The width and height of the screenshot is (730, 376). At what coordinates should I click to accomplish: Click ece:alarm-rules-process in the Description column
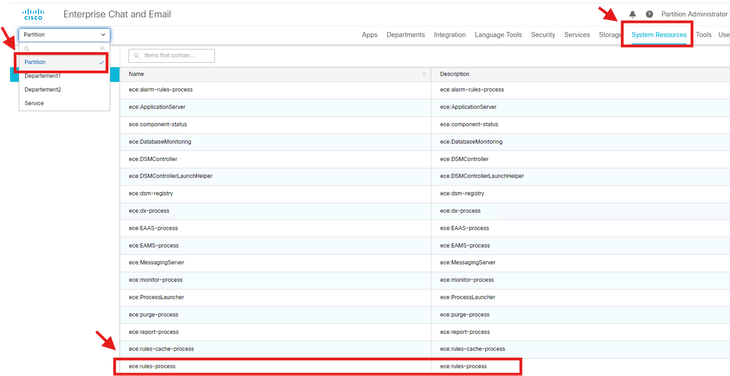[472, 90]
